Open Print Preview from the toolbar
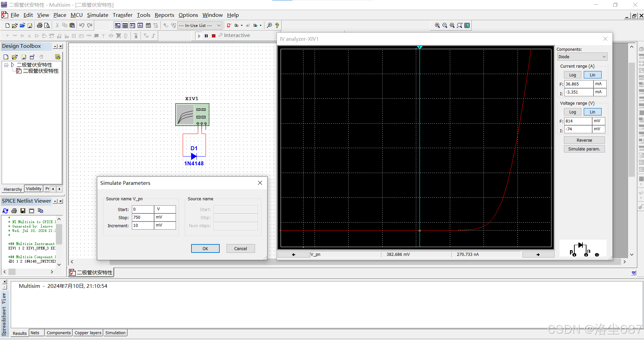This screenshot has width=644, height=340. click(x=47, y=25)
